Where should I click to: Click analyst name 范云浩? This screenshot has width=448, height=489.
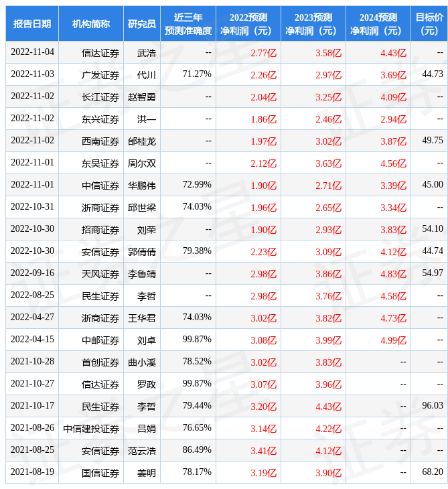(142, 451)
